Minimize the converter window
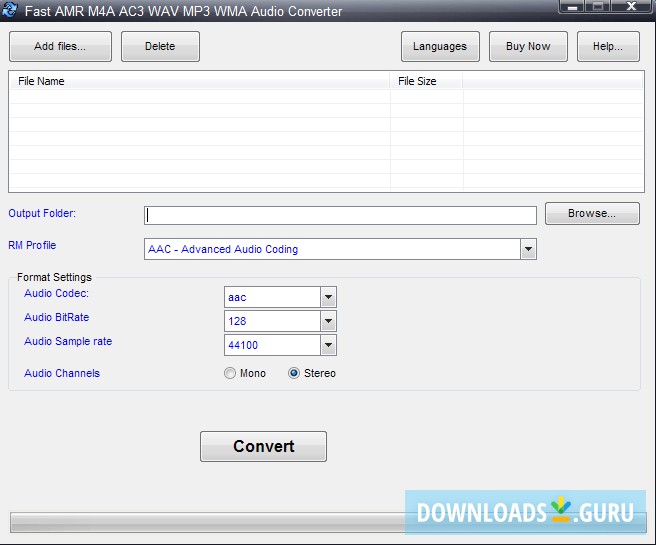The image size is (656, 545). pos(572,6)
